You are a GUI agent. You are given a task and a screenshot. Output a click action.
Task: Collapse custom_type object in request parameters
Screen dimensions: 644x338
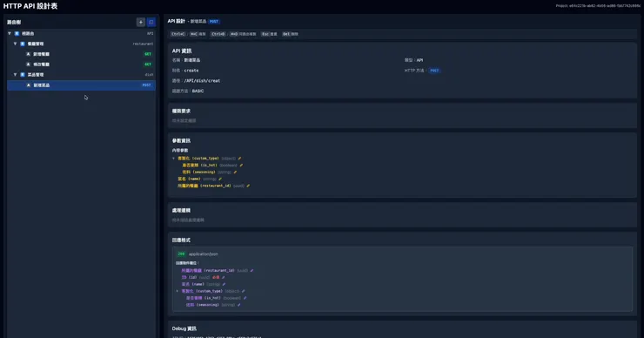[173, 159]
